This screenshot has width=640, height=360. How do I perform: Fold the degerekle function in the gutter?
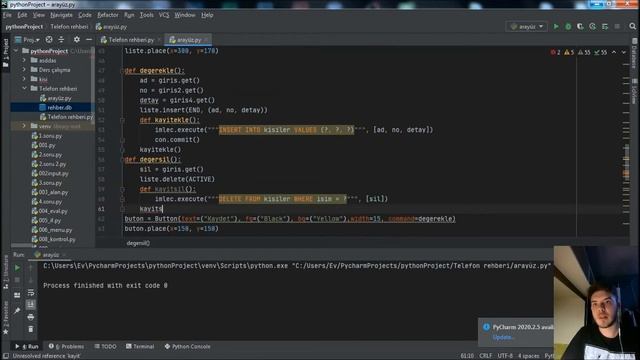tap(122, 71)
